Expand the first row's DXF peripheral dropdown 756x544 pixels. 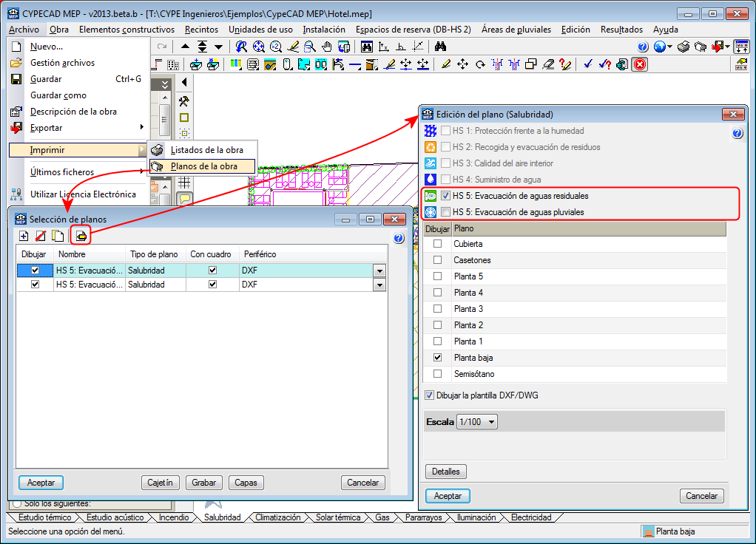tap(379, 271)
